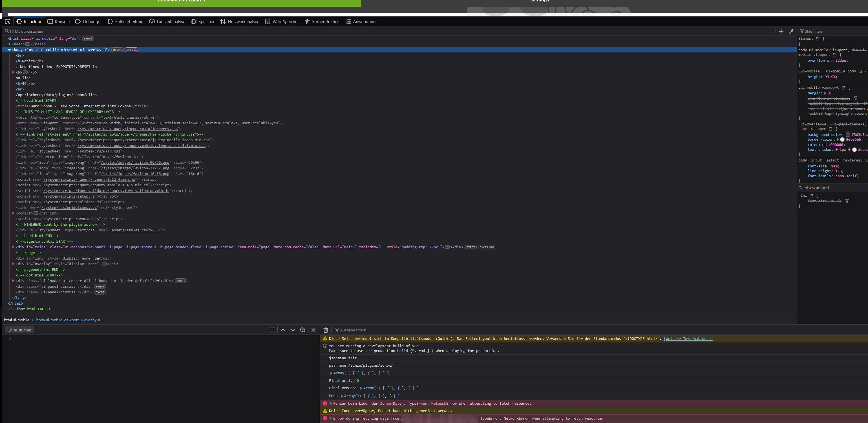Click the event badge on the html element
The image size is (868, 423).
88,38
